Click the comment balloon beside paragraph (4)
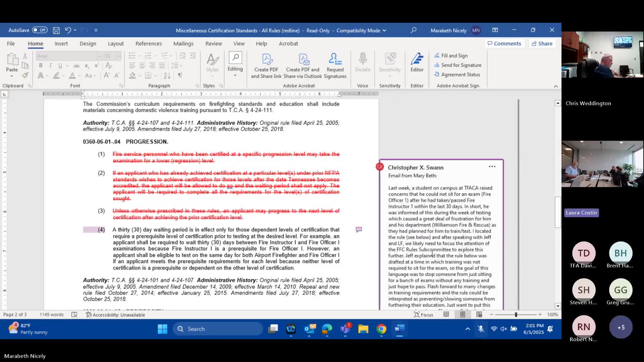Screen dimensions: 644x362 point(359,230)
